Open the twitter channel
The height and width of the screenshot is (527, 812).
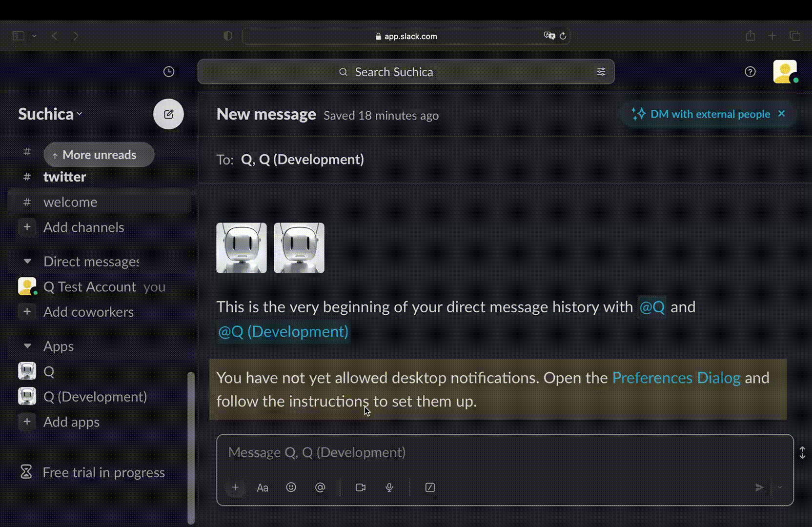pos(99,177)
